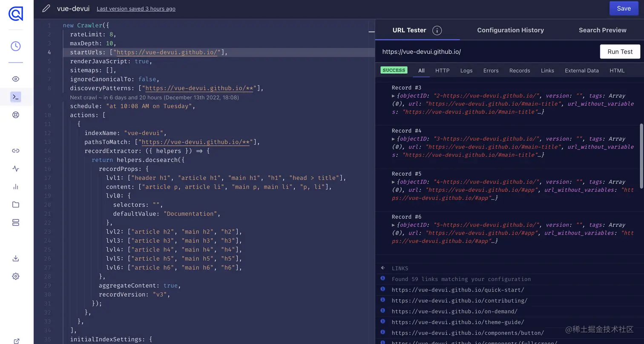
Task: Click the info icon next to URL Tester
Action: [437, 30]
